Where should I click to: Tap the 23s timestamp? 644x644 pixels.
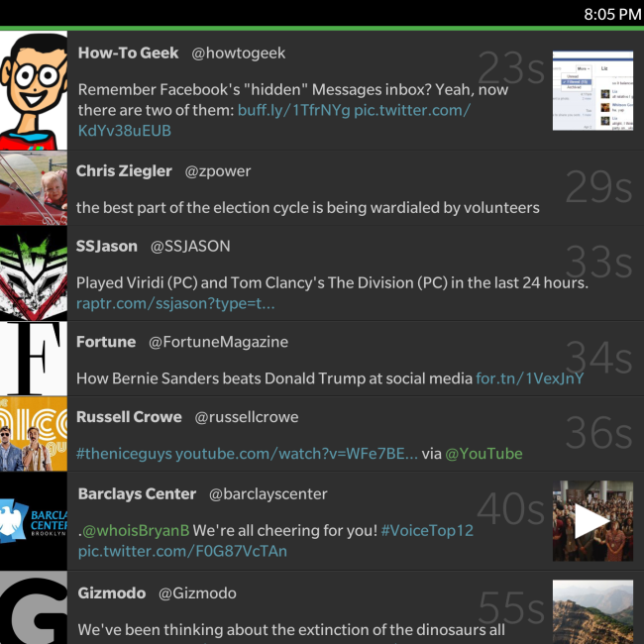(x=511, y=68)
